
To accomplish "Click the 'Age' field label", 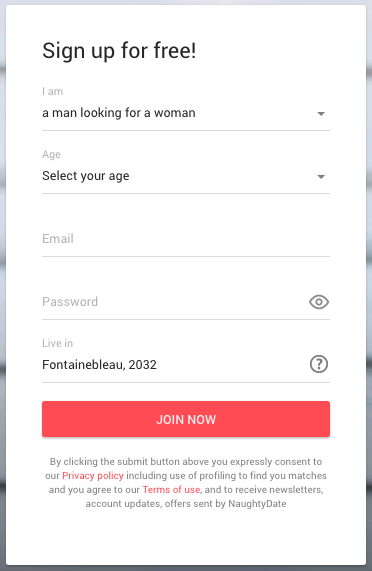I will pos(51,154).
